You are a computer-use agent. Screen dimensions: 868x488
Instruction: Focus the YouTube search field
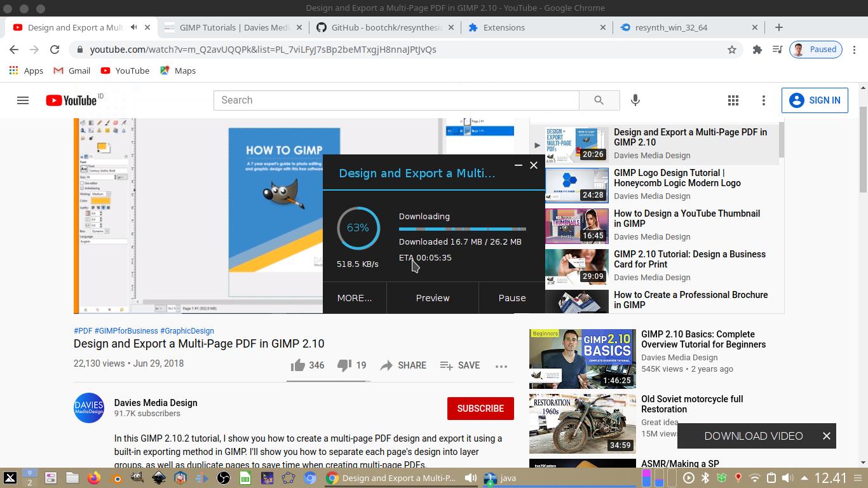click(x=396, y=100)
